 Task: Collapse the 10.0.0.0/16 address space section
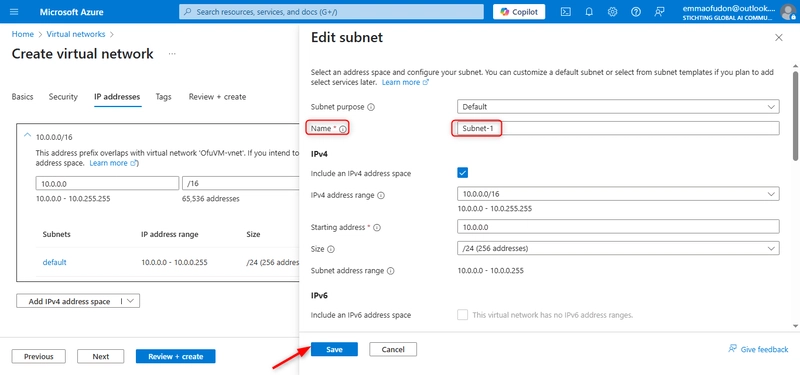(27, 136)
